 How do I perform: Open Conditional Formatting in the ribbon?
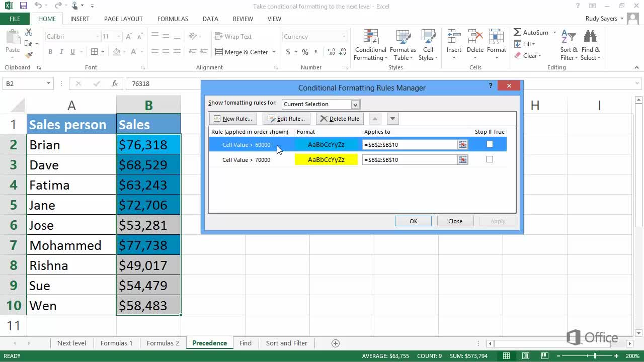[370, 45]
